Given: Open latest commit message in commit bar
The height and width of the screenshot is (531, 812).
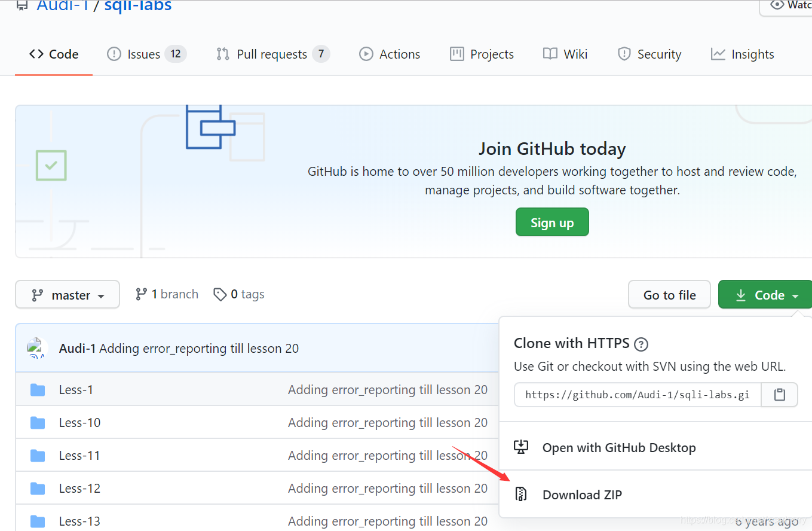Looking at the screenshot, I should coord(199,349).
